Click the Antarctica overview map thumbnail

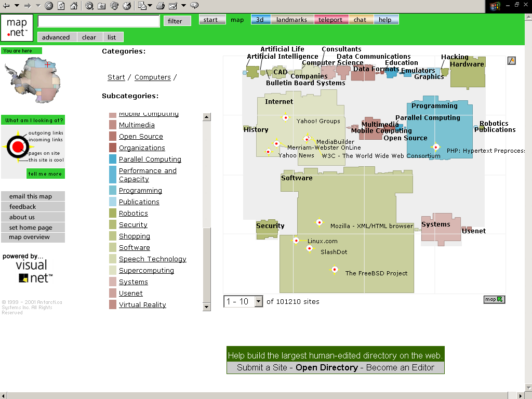point(33,80)
